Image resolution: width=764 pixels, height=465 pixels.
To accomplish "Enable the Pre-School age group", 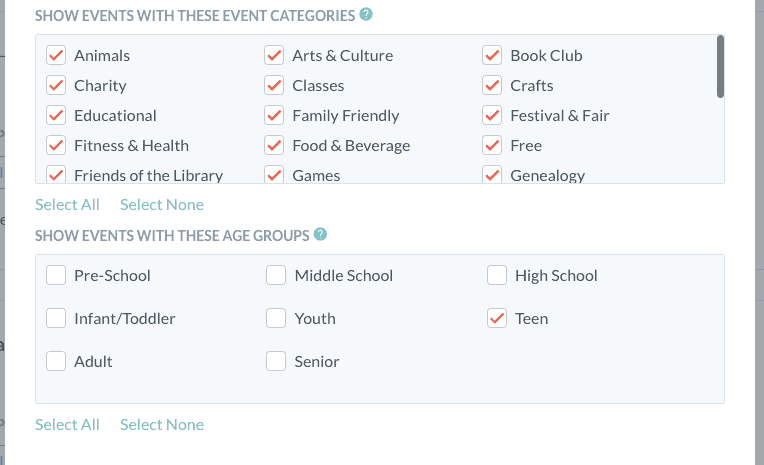I will (57, 275).
